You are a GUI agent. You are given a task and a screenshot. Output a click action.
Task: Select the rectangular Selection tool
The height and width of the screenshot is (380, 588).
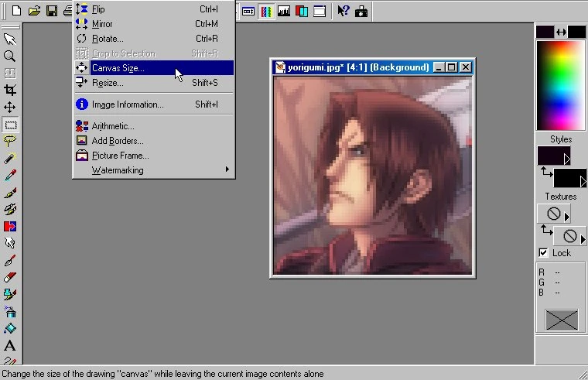pyautogui.click(x=10, y=125)
